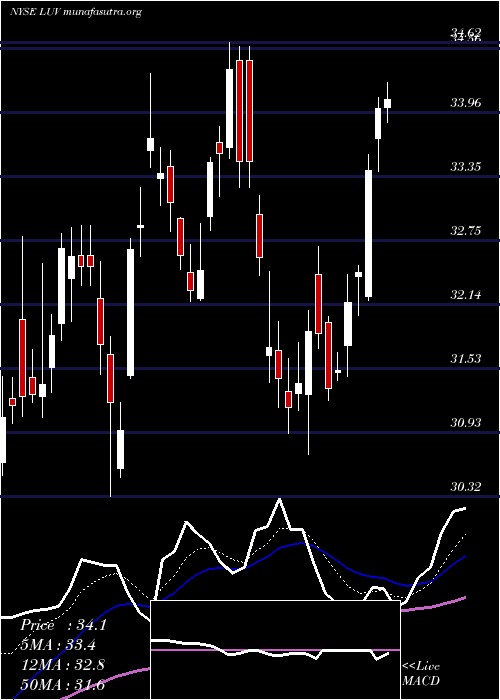This screenshot has width=500, height=700.
Task: Select the 50MA : 31.6 readout
Action: pos(63,684)
